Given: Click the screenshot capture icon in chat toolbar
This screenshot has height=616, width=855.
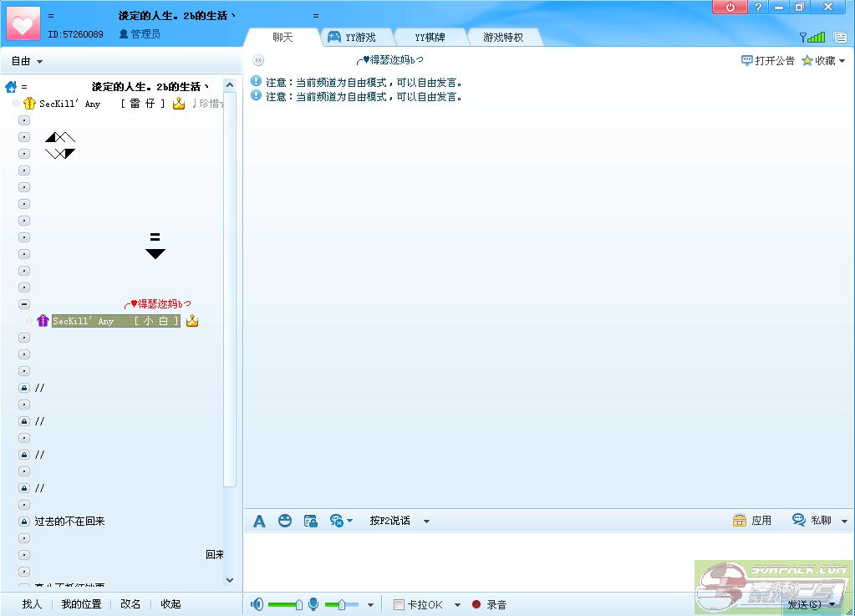Looking at the screenshot, I should [310, 521].
